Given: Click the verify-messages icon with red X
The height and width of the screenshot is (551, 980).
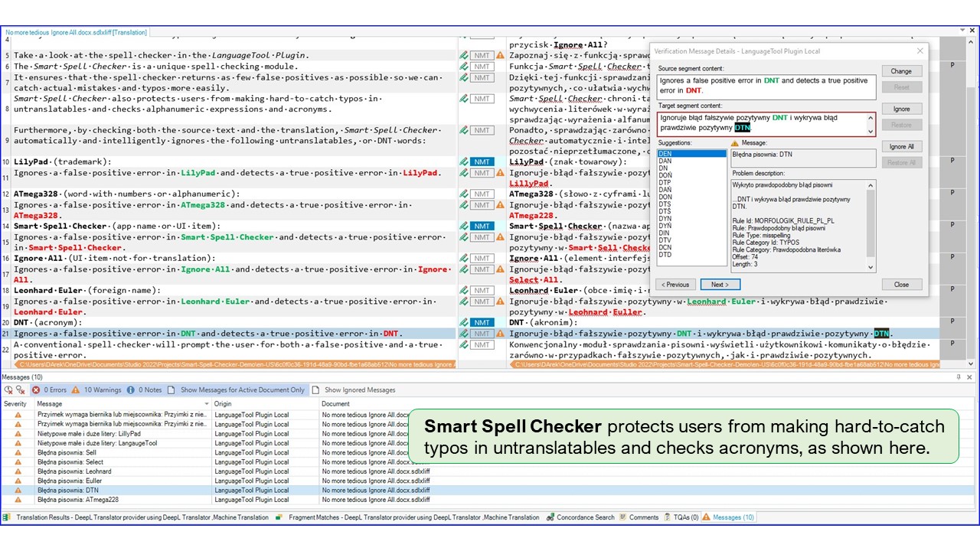Looking at the screenshot, I should tap(8, 390).
